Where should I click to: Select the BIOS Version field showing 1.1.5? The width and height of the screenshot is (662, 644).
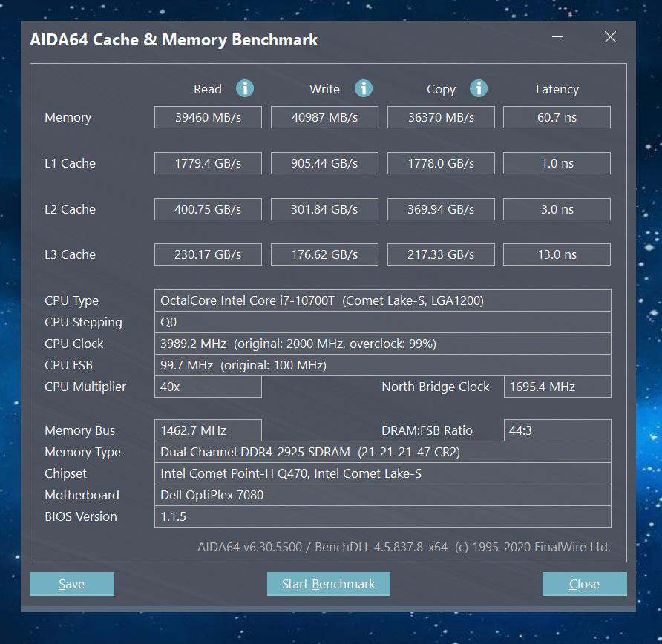[x=383, y=516]
